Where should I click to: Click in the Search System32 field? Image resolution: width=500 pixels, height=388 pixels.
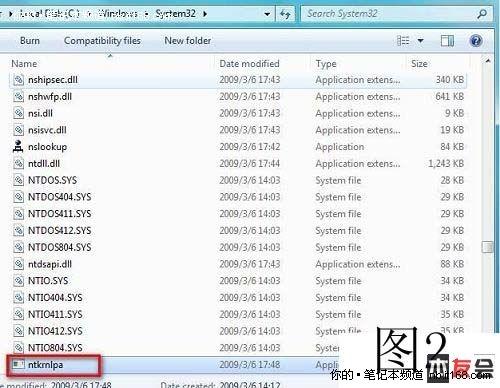pos(397,14)
